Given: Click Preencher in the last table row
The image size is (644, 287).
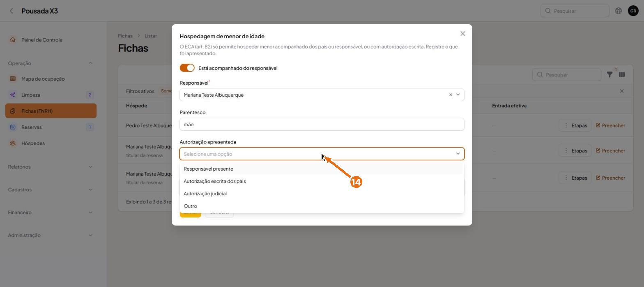Looking at the screenshot, I should [x=610, y=178].
